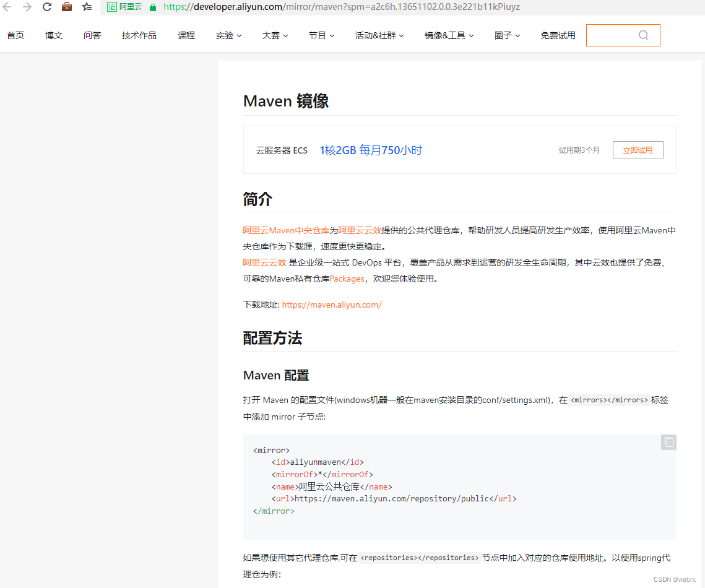This screenshot has width=705, height=588.
Task: Click the 试用期3个月 text
Action: pos(579,150)
